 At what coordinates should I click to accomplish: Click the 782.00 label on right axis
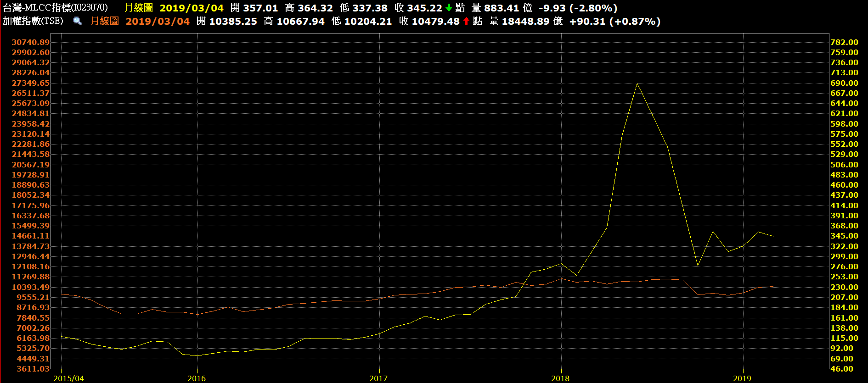point(844,42)
